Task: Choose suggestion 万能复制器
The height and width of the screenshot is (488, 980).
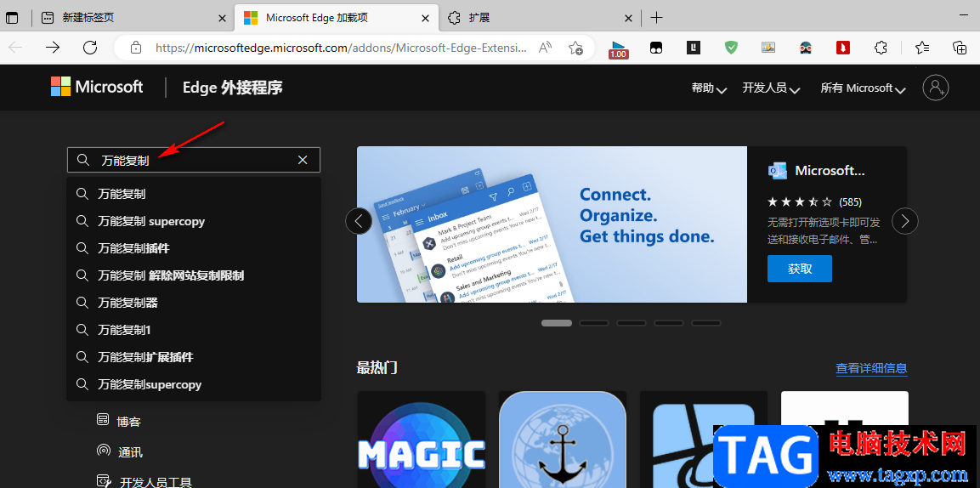Action: [x=194, y=303]
